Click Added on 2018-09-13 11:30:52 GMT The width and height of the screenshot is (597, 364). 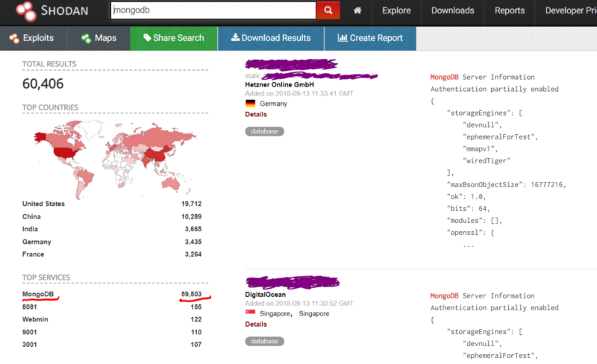click(299, 303)
